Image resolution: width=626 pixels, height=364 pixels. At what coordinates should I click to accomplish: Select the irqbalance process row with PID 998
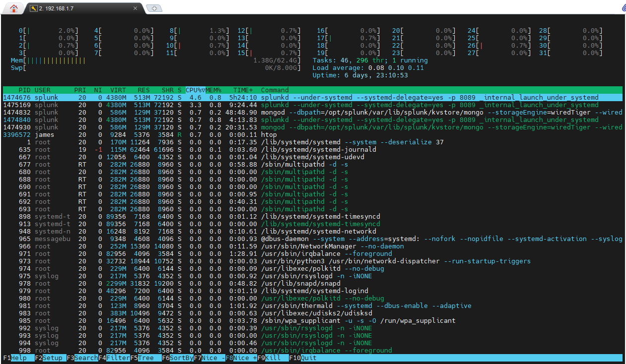(x=313, y=351)
